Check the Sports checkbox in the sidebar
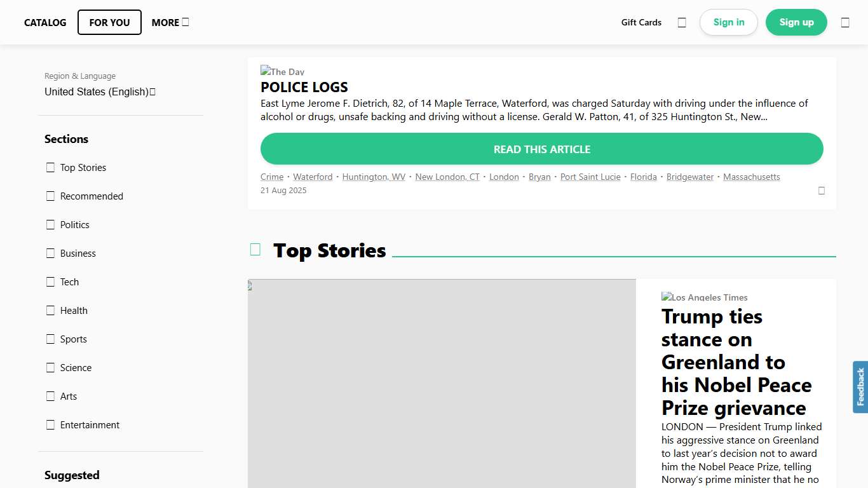Image resolution: width=868 pixels, height=488 pixels. pos(51,339)
